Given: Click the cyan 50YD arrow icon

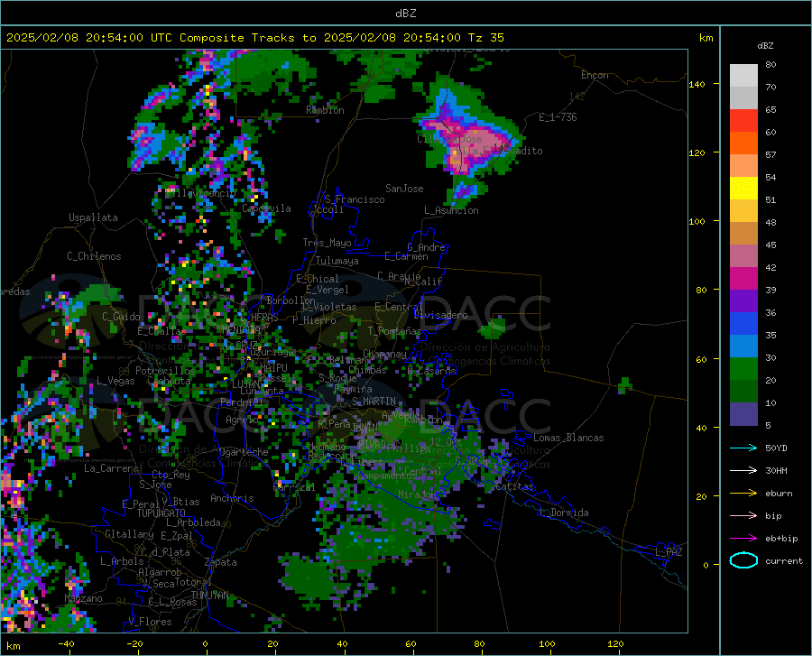Looking at the screenshot, I should [743, 448].
